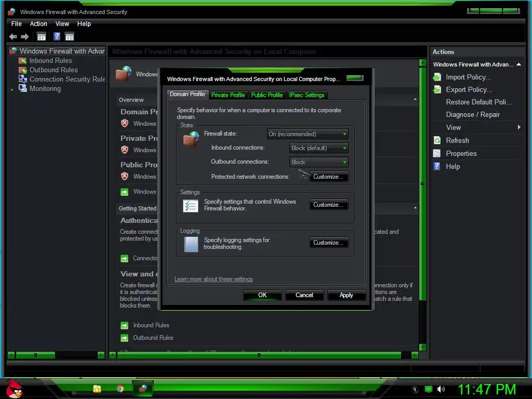
Task: Open the Inbound connections dropdown
Action: click(318, 148)
